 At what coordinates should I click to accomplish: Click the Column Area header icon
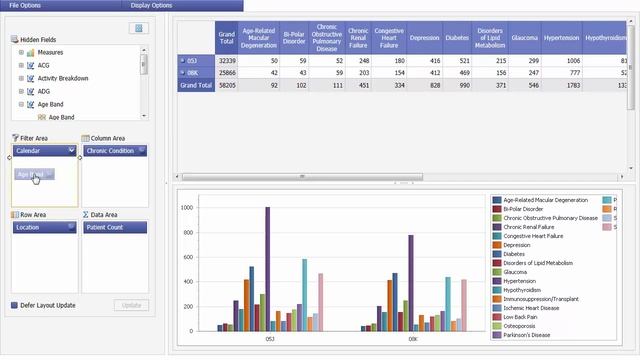coord(85,138)
